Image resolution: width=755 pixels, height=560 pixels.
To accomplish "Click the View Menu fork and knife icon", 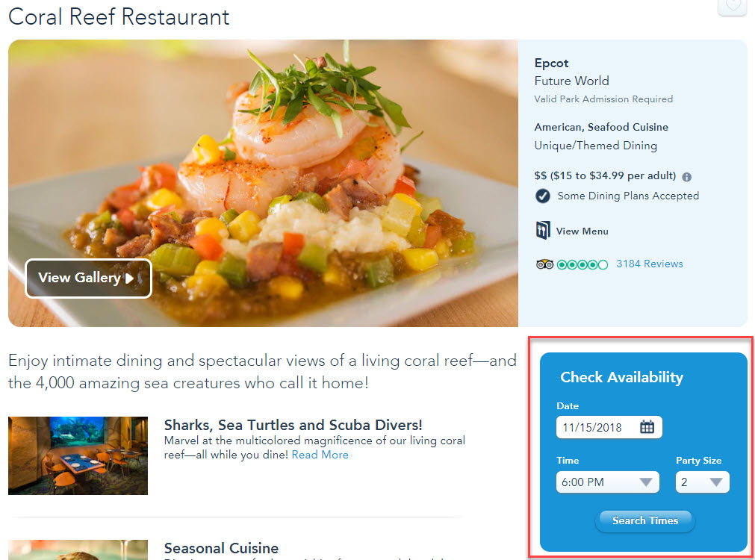I will [543, 230].
